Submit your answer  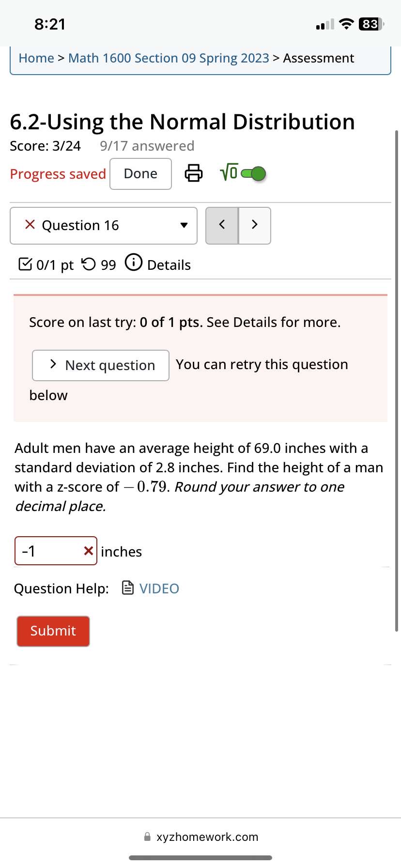pos(53,631)
